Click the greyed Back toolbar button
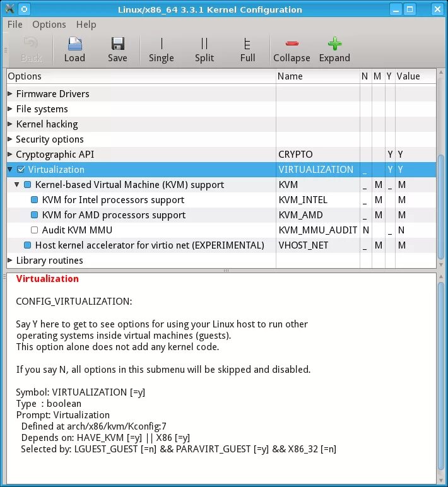This screenshot has height=487, width=448. 31,50
